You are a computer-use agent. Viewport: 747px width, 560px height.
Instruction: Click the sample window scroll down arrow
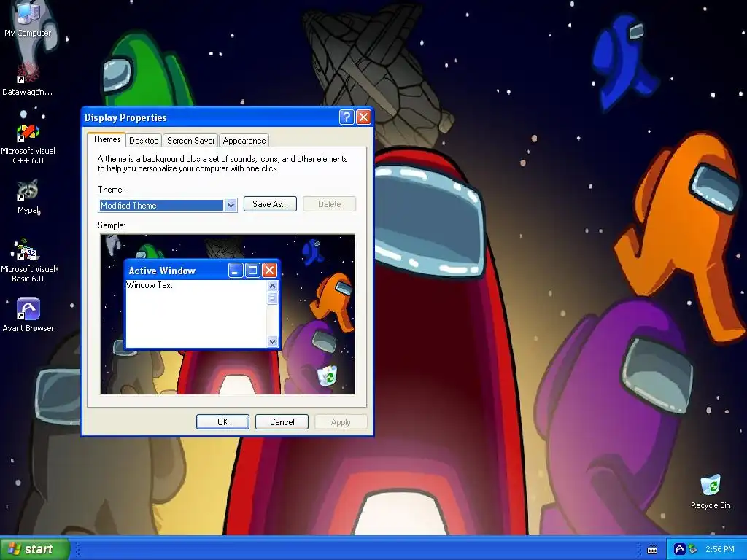[273, 341]
